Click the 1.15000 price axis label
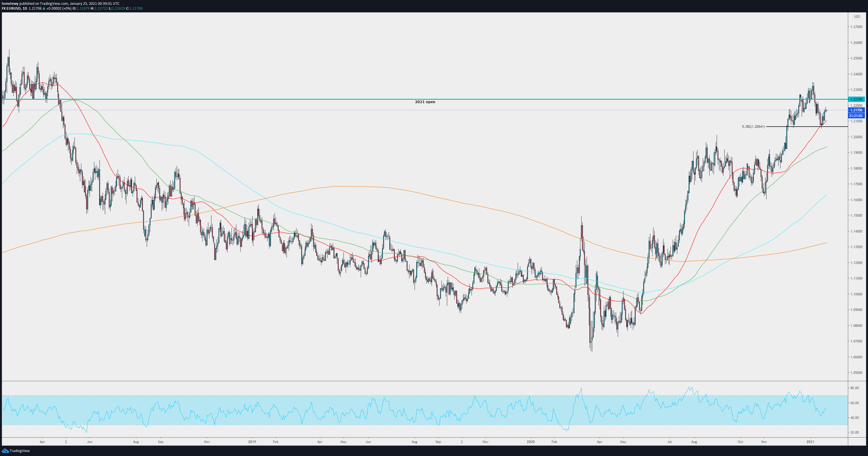 [856, 216]
